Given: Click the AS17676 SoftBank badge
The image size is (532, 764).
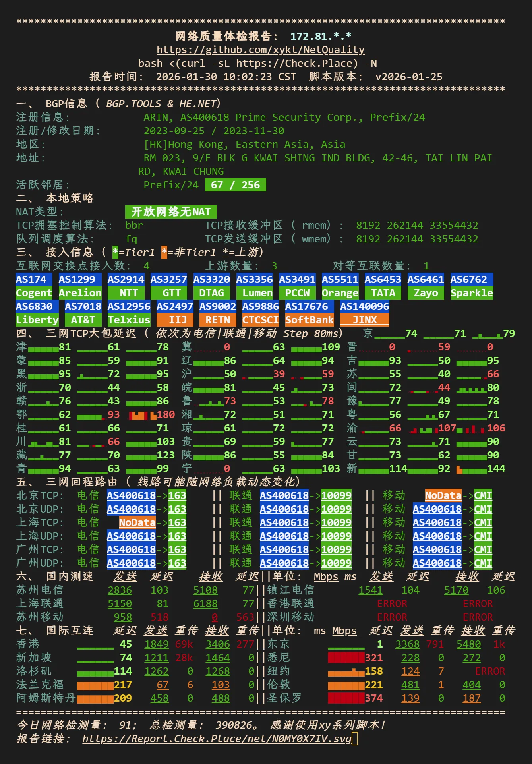Looking at the screenshot, I should (309, 313).
